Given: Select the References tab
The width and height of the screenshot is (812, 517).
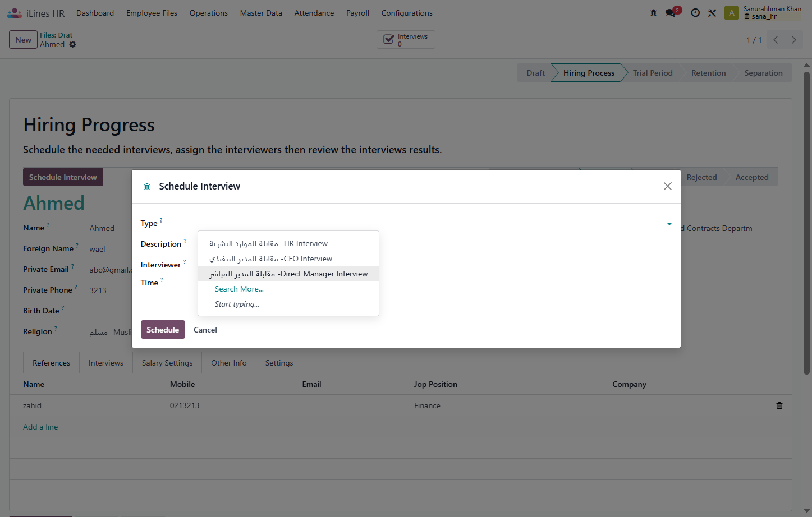Looking at the screenshot, I should click(51, 363).
